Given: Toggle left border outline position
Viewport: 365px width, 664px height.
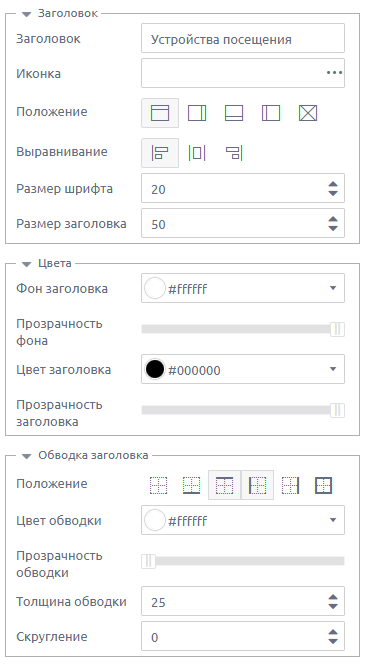Looking at the screenshot, I should point(257,485).
